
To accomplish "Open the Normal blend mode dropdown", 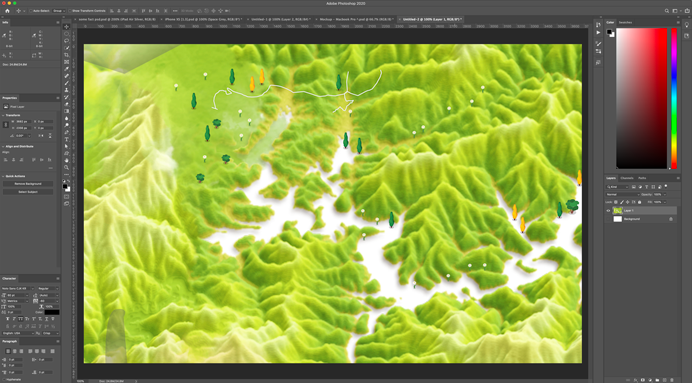I will 622,195.
